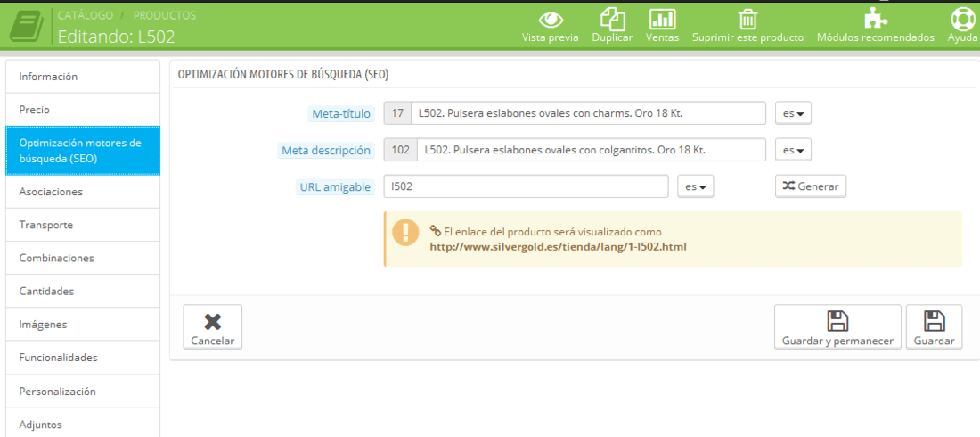Go to the Adjuntos tab
The height and width of the screenshot is (437, 980).
click(x=83, y=424)
